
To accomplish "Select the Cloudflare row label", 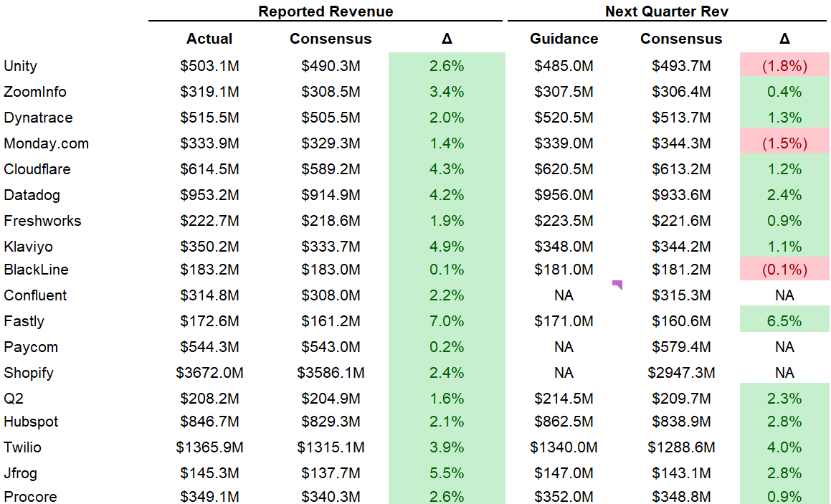I will [x=37, y=169].
